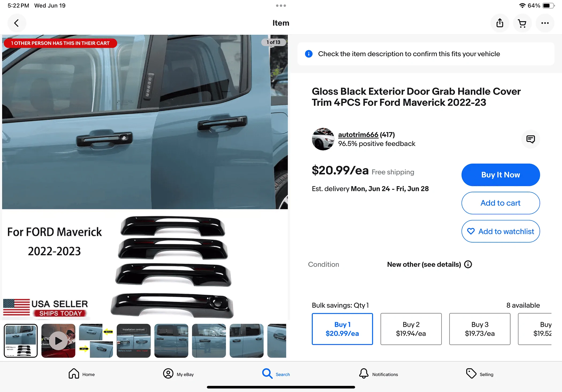The image size is (562, 392).
Task: Select the first gallery thumbnail
Action: tap(21, 341)
